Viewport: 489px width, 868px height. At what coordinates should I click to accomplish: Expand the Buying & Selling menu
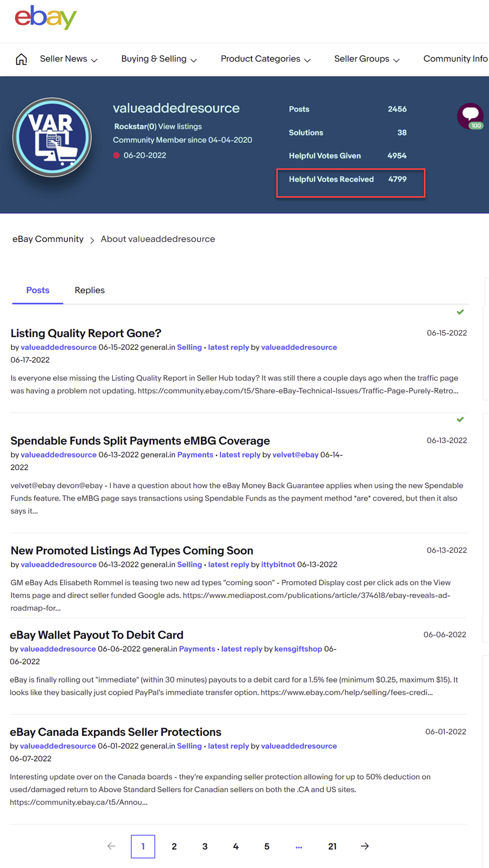(x=159, y=59)
